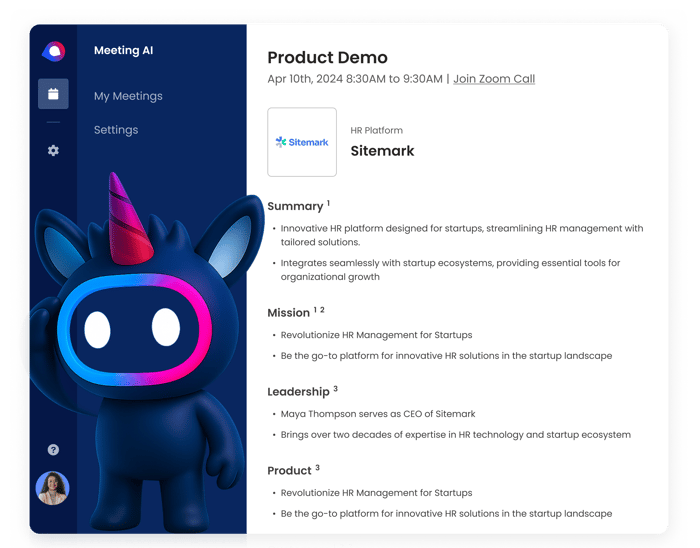The image size is (700, 548).
Task: Click the Meeting AI sidebar title
Action: click(x=123, y=51)
